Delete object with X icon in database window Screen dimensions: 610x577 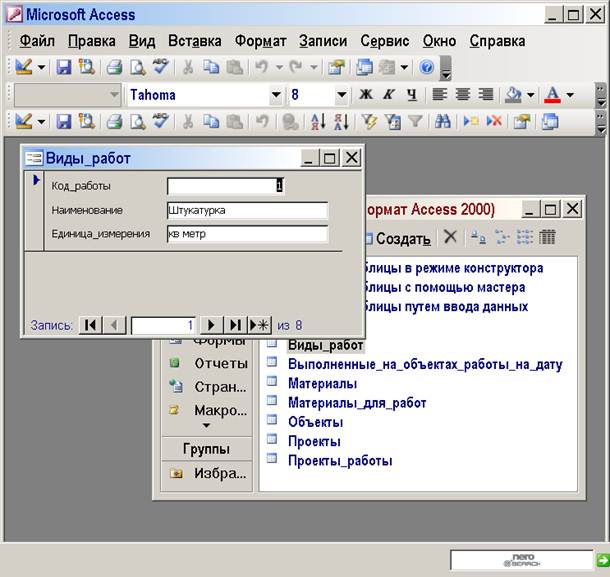[x=450, y=237]
